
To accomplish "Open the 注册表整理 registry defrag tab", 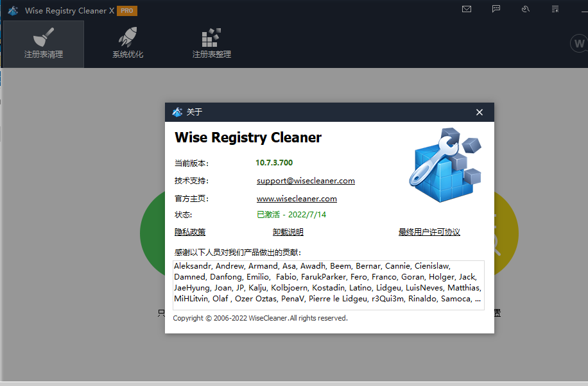I will tap(211, 44).
